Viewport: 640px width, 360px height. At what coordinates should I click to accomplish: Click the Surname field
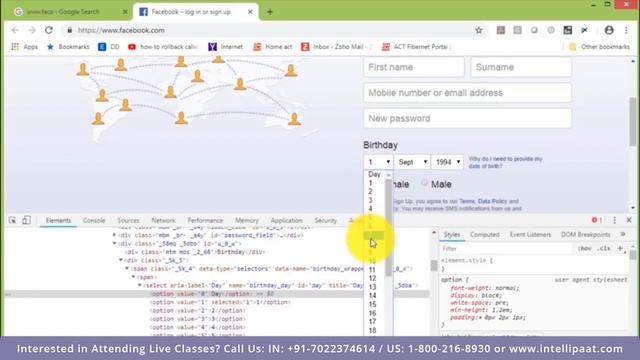[521, 67]
